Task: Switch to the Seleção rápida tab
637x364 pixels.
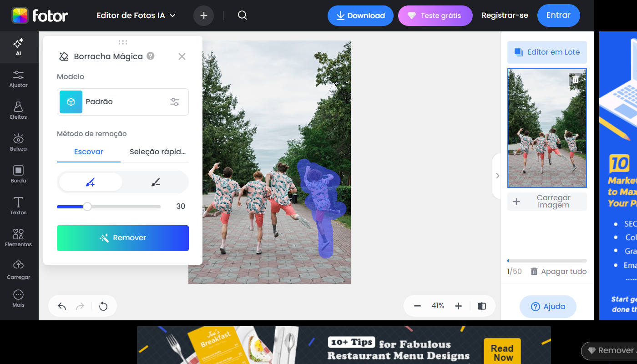Action: coord(157,152)
